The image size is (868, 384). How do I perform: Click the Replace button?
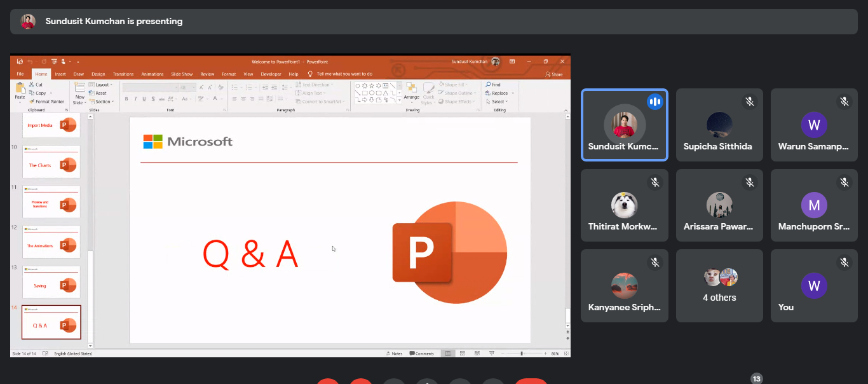(x=497, y=93)
